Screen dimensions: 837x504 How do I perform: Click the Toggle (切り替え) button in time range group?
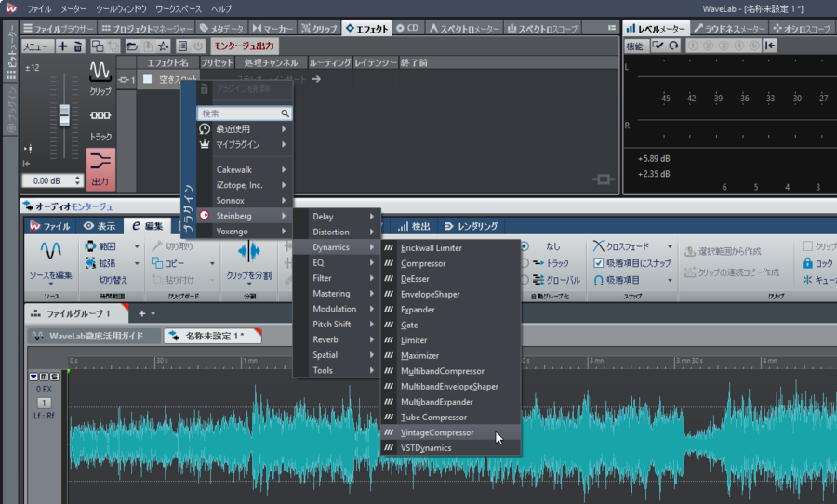coord(113,280)
